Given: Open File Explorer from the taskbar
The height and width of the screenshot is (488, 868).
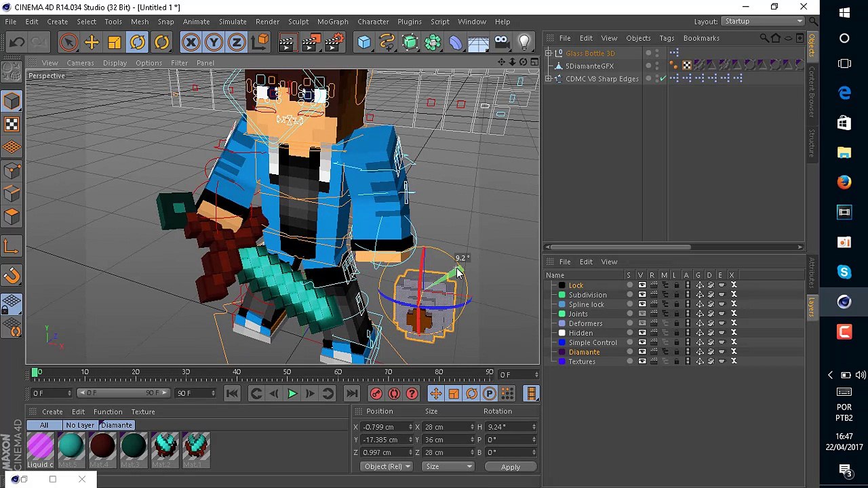Looking at the screenshot, I should point(844,152).
